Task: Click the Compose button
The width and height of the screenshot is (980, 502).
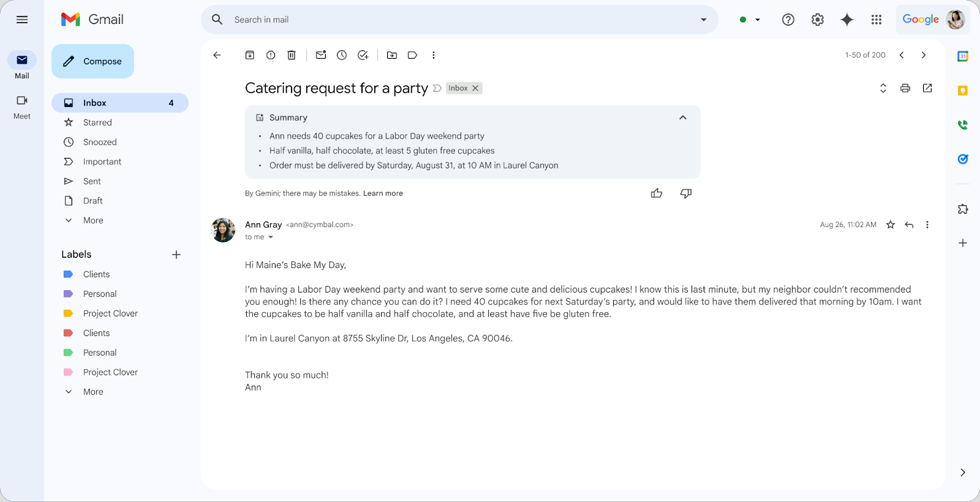Action: click(92, 61)
